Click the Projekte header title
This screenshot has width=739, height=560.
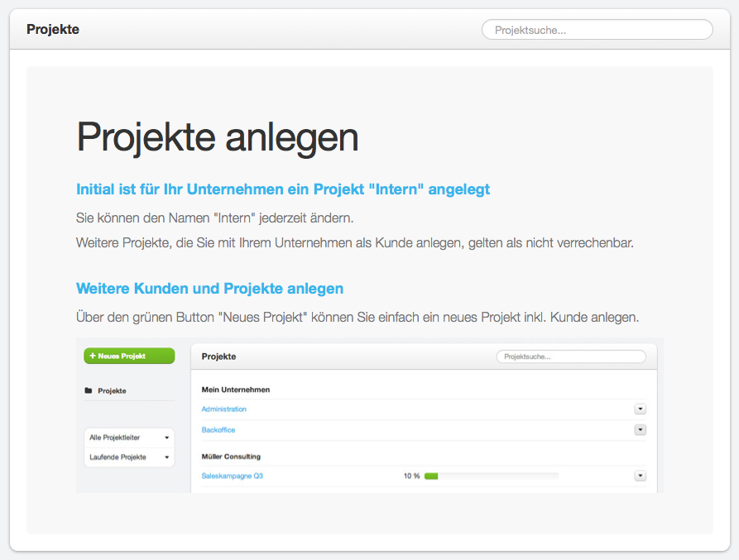[x=53, y=29]
